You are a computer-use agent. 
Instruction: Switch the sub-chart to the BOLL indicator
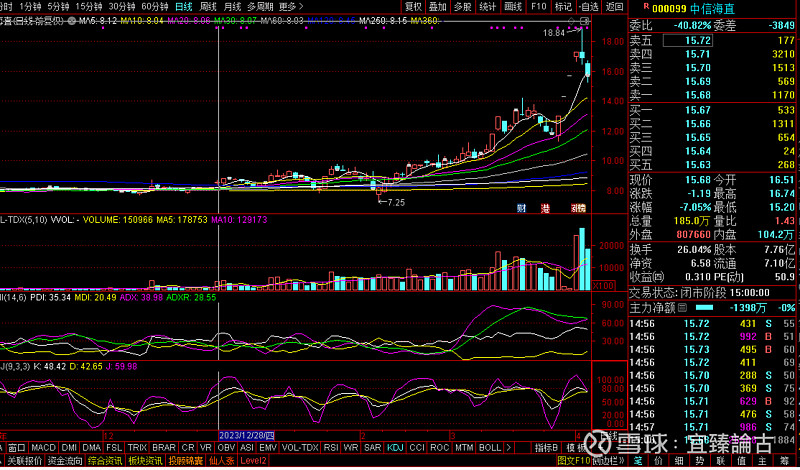pos(490,448)
